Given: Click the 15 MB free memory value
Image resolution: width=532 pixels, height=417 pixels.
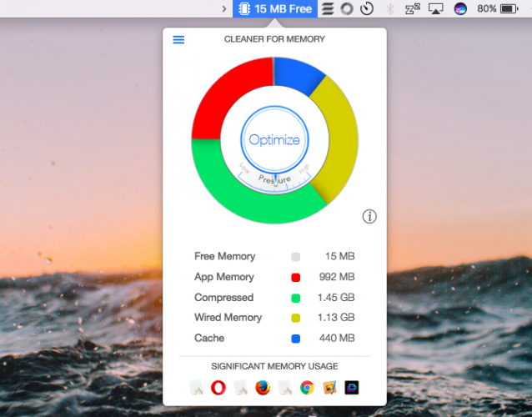Looking at the screenshot, I should pos(339,257).
